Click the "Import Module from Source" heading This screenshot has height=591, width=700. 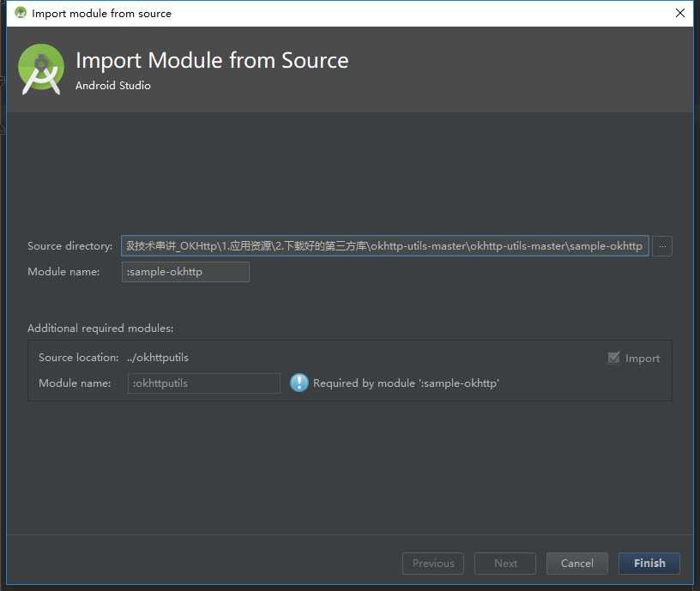pos(212,61)
